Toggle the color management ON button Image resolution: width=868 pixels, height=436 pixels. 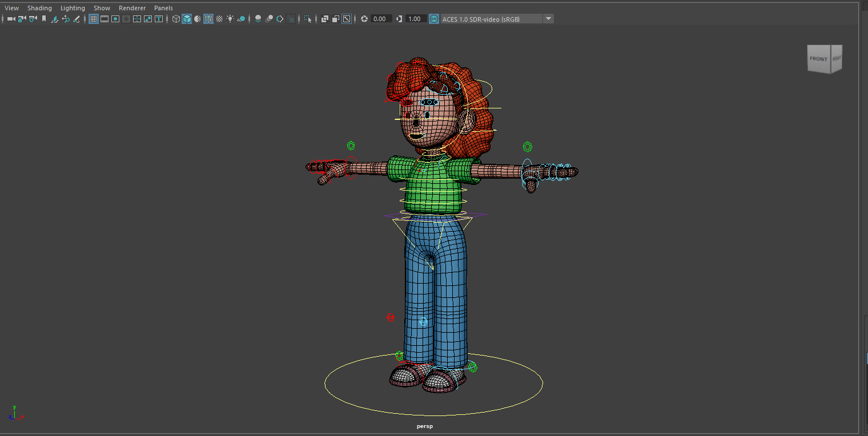pos(433,18)
